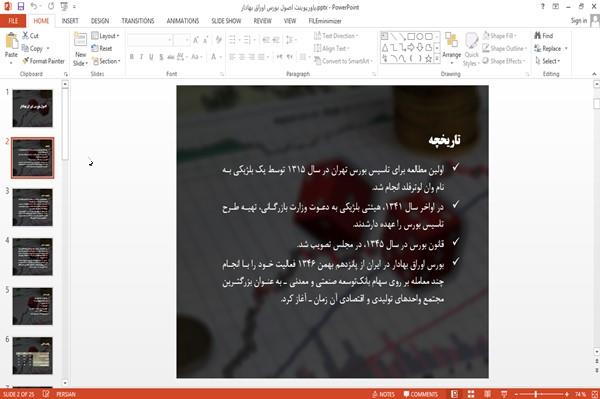Click the Paste clipboard icon

[x=11, y=41]
